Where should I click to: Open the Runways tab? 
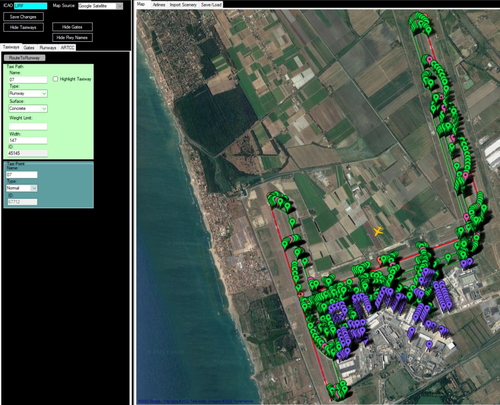tap(48, 48)
